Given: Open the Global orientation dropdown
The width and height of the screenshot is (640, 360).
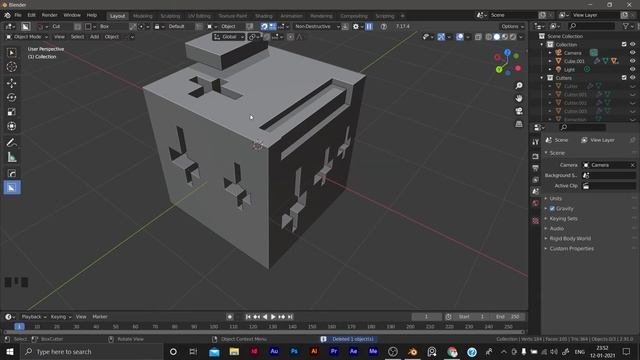Looking at the screenshot, I should click(x=229, y=37).
